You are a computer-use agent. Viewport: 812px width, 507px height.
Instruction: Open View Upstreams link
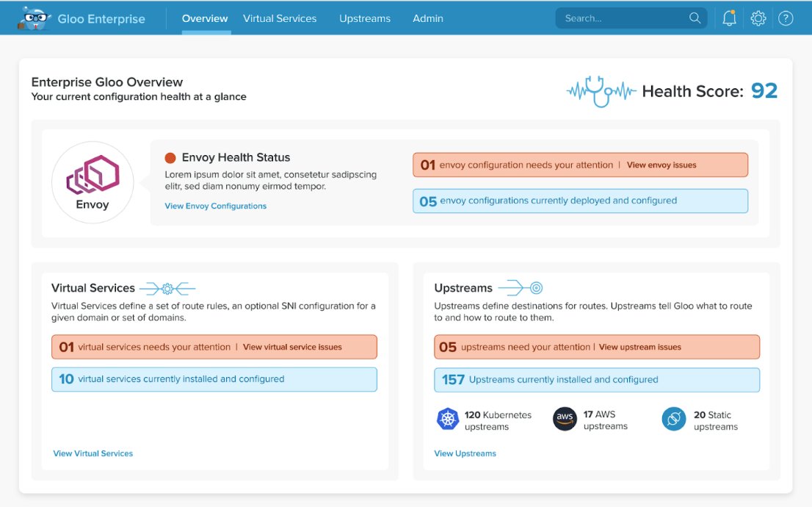tap(465, 453)
